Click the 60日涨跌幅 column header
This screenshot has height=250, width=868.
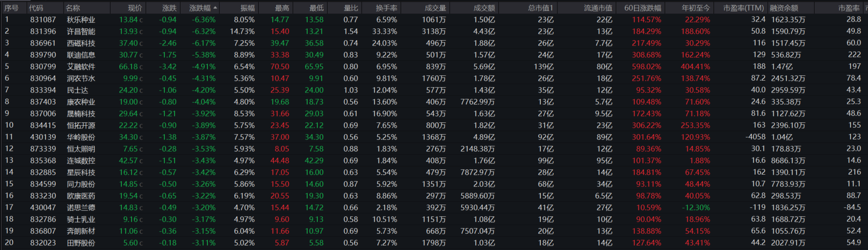[x=643, y=8]
